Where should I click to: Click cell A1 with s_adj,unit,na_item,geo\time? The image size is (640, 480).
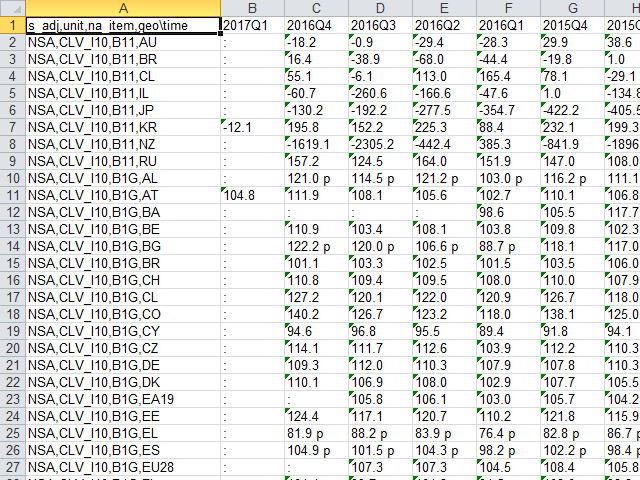[x=122, y=24]
